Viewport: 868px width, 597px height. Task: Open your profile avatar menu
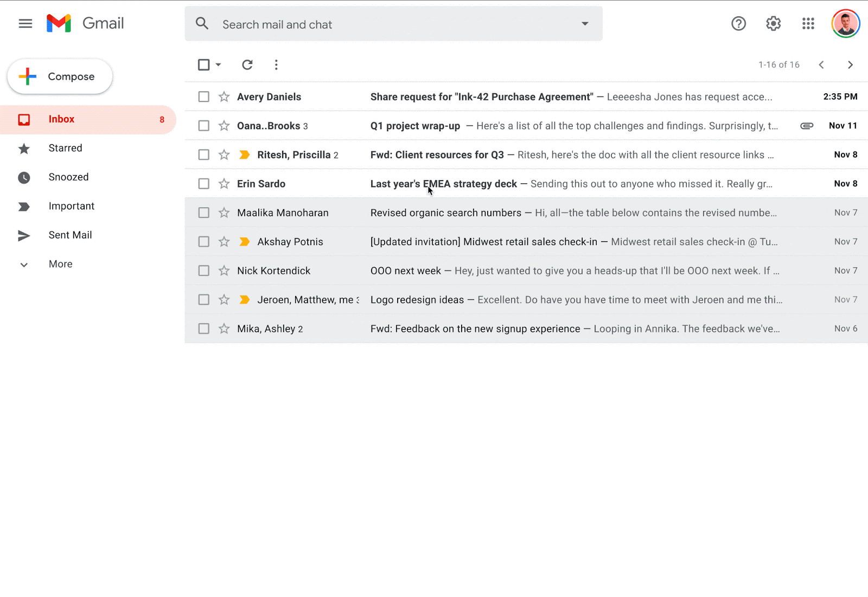coord(846,23)
